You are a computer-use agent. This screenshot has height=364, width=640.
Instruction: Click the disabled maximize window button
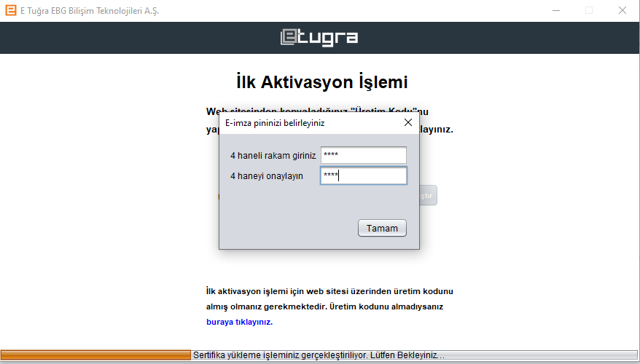(589, 11)
